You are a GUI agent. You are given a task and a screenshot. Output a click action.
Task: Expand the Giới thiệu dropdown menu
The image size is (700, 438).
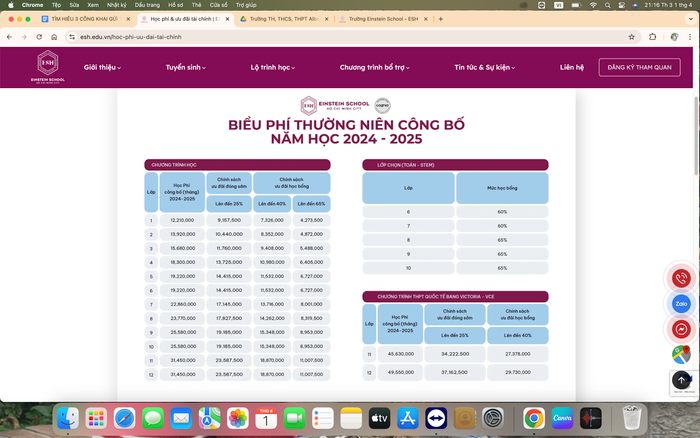pyautogui.click(x=102, y=67)
